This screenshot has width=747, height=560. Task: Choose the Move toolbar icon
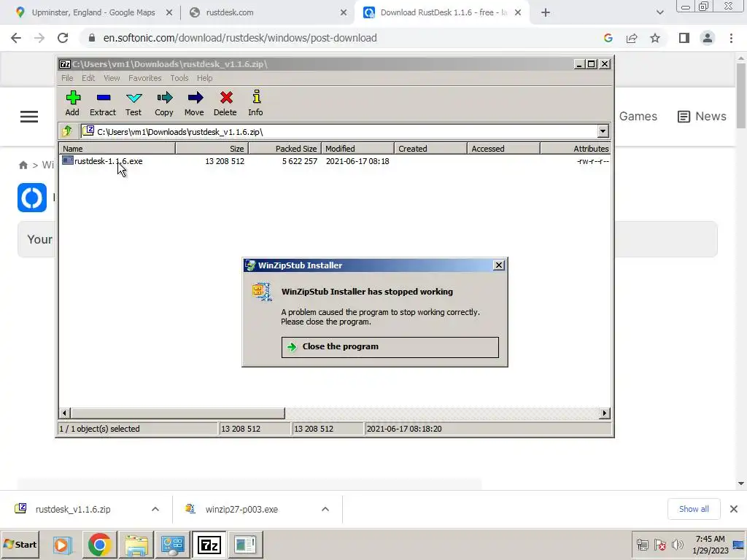coord(194,104)
